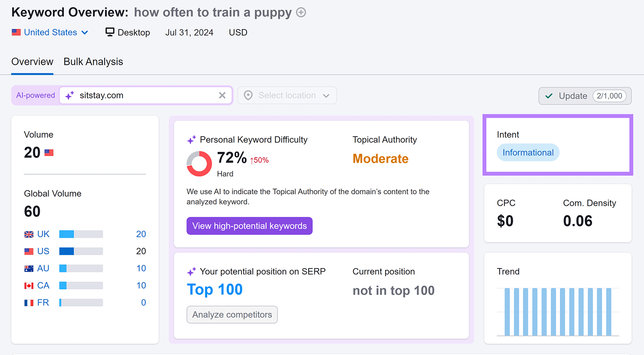This screenshot has width=644, height=355.
Task: Click View high-potential keywords button
Action: pyautogui.click(x=250, y=226)
